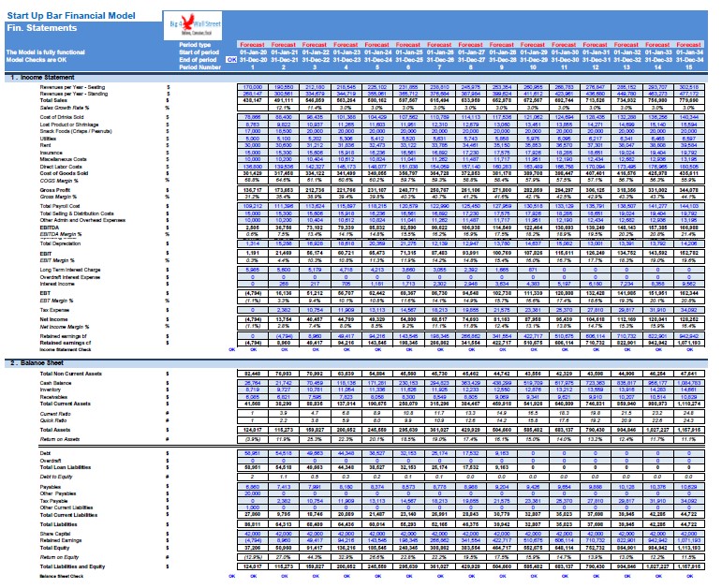Click the 'Total Equity' row label
Viewport: 722px width, 588px height.
(x=54, y=548)
